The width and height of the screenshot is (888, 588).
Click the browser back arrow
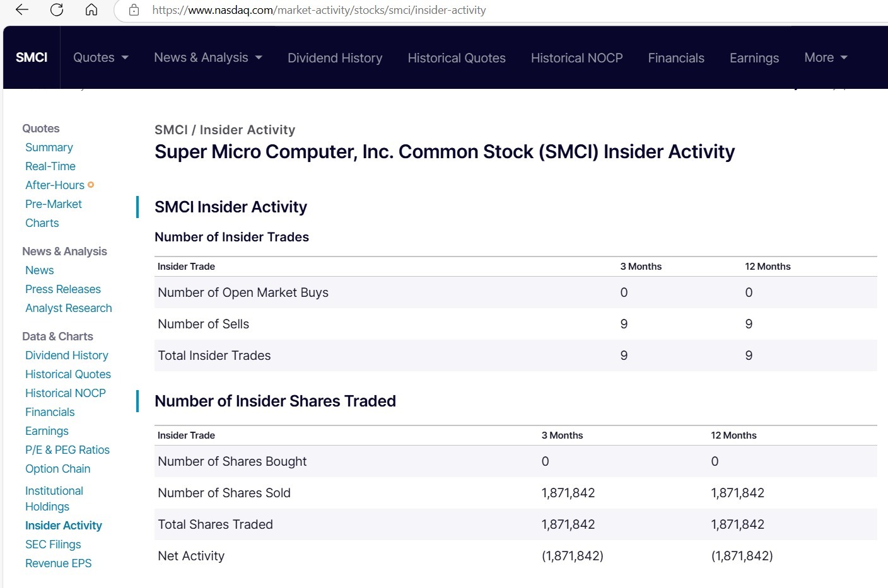coord(22,9)
